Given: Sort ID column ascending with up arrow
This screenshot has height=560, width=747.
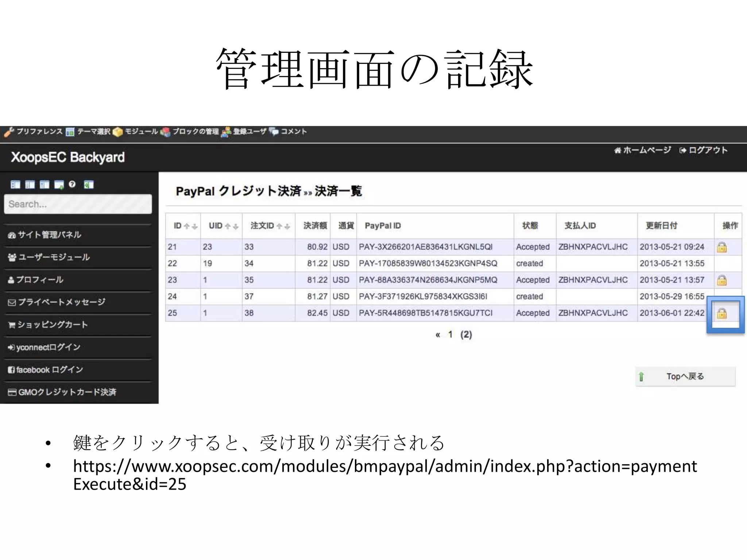Looking at the screenshot, I should click(x=187, y=226).
